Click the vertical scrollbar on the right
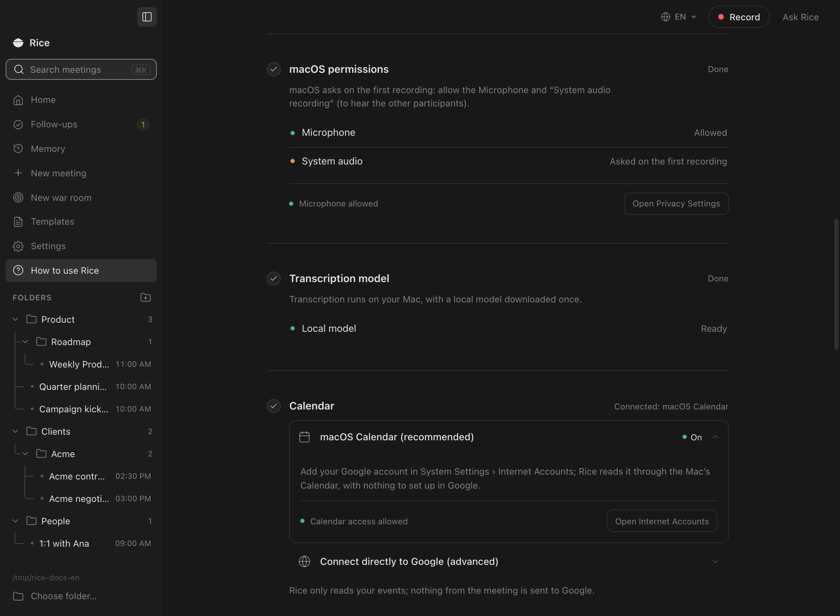This screenshot has height=616, width=840. pyautogui.click(x=836, y=285)
